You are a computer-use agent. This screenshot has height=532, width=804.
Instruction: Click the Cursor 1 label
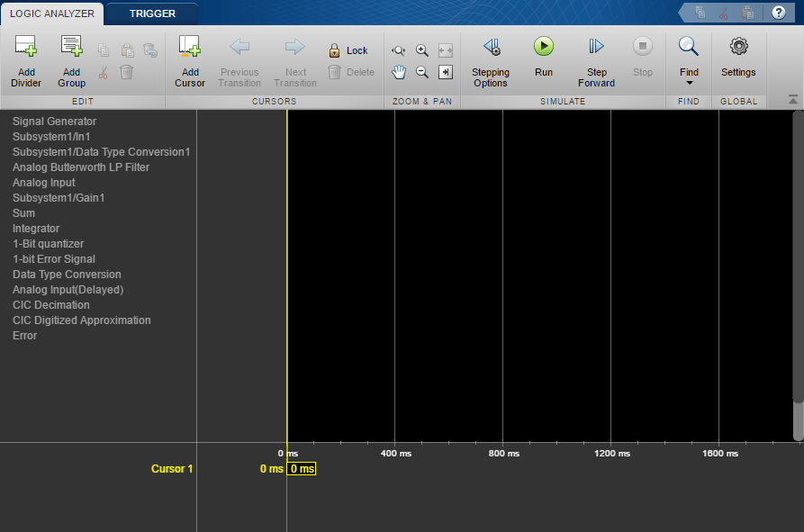tap(172, 469)
